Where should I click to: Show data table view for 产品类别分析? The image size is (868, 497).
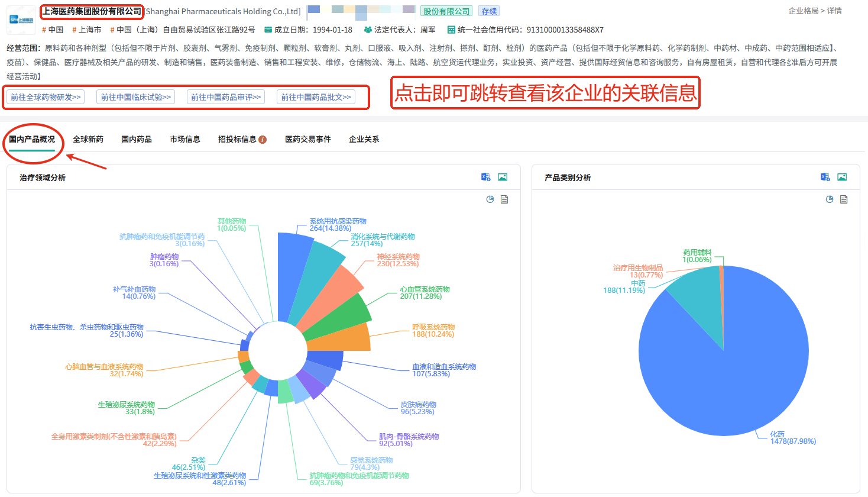(844, 199)
